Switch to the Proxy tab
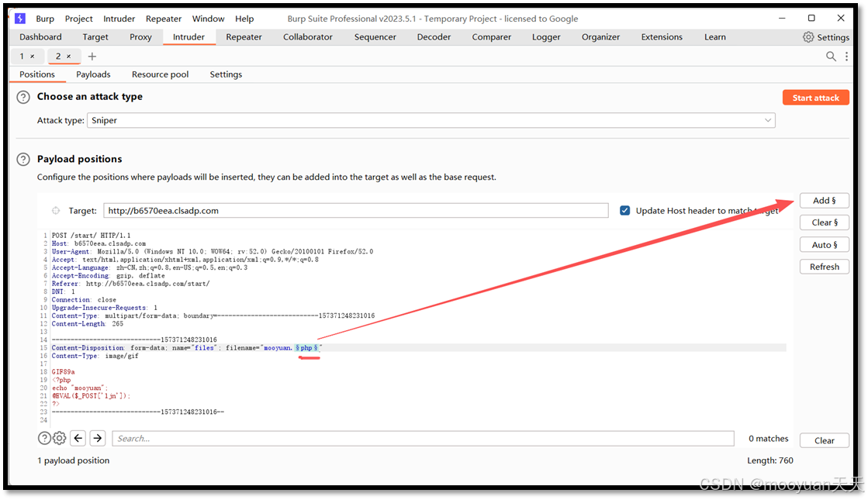The width and height of the screenshot is (868, 500). coord(140,37)
